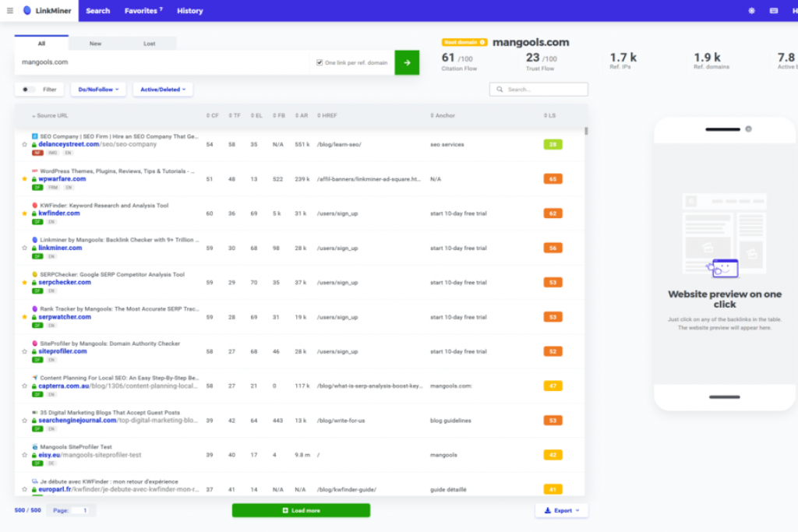This screenshot has width=798, height=532.
Task: Click the backlink Search input field
Action: click(x=538, y=90)
